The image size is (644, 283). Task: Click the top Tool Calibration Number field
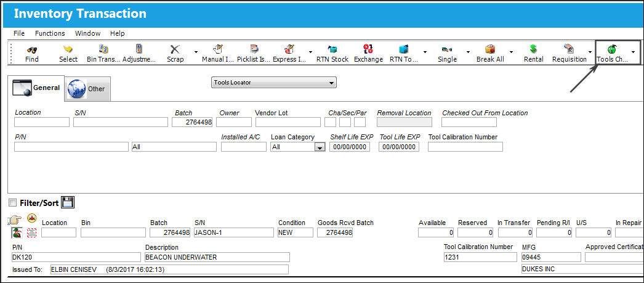pos(465,147)
